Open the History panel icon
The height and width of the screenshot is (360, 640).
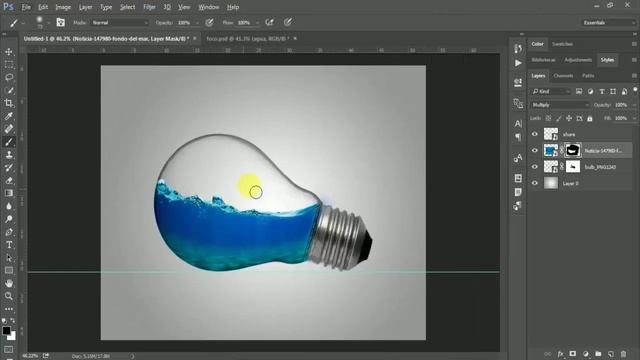pyautogui.click(x=518, y=49)
